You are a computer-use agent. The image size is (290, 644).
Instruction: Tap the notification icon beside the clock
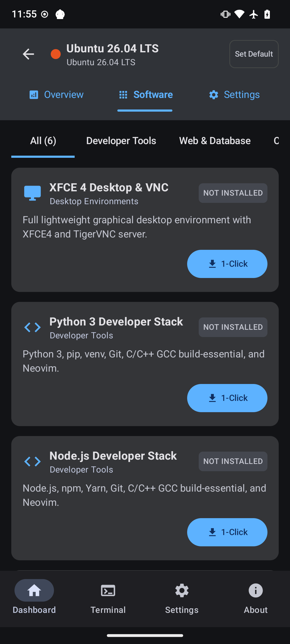click(60, 14)
